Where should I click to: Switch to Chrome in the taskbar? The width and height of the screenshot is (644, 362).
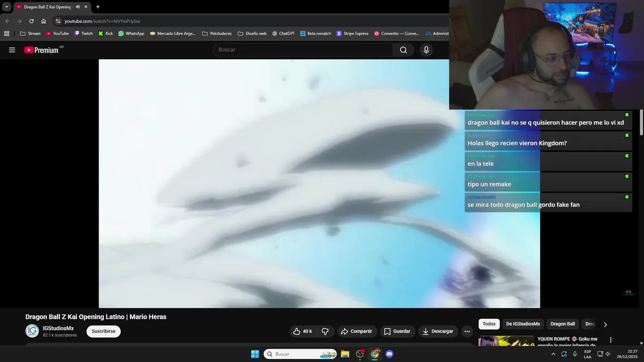[x=375, y=354]
